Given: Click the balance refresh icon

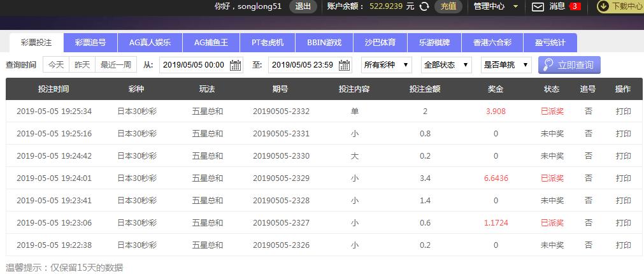Looking at the screenshot, I should [424, 6].
